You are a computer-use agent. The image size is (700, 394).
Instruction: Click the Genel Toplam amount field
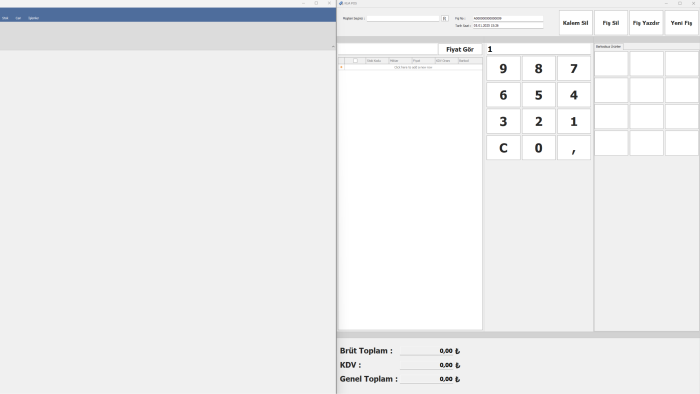coord(427,379)
